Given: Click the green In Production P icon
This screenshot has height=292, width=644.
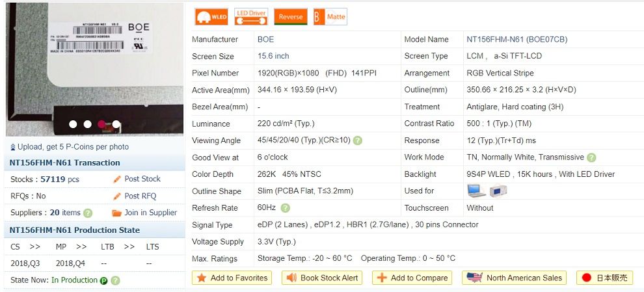Looking at the screenshot, I should 104,281.
